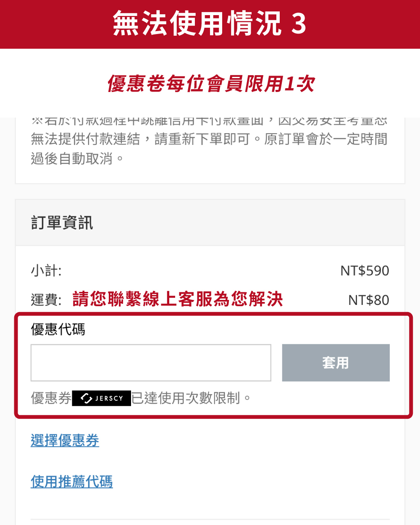
Task: Click the red 請您聯繫線上客服為您解決 note
Action: pyautogui.click(x=178, y=299)
